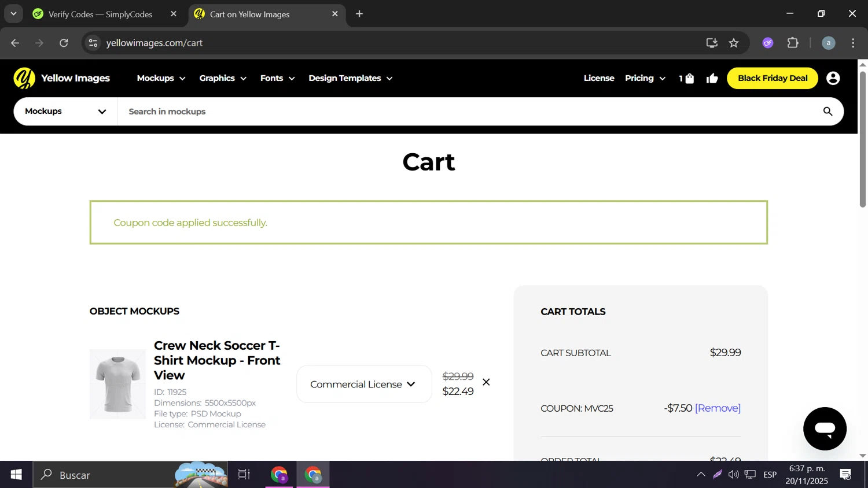Image resolution: width=868 pixels, height=488 pixels.
Task: Open Chrome three-dot menu
Action: [x=853, y=43]
